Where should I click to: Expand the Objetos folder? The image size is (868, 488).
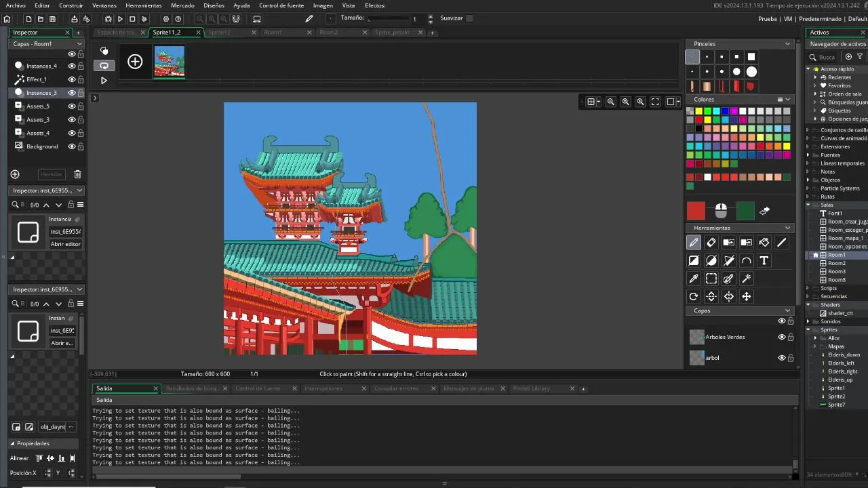point(808,180)
